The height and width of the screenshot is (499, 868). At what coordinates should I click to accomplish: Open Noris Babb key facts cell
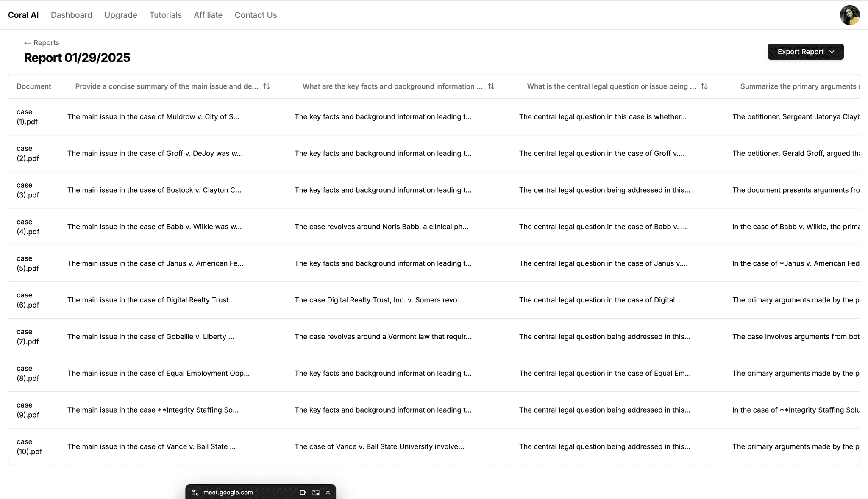click(x=381, y=227)
